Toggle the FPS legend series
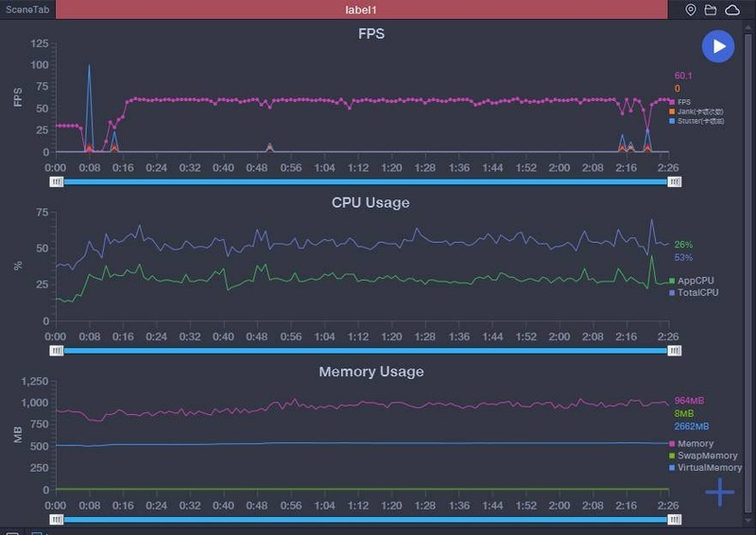Viewport: 756px width, 535px height. click(x=682, y=101)
